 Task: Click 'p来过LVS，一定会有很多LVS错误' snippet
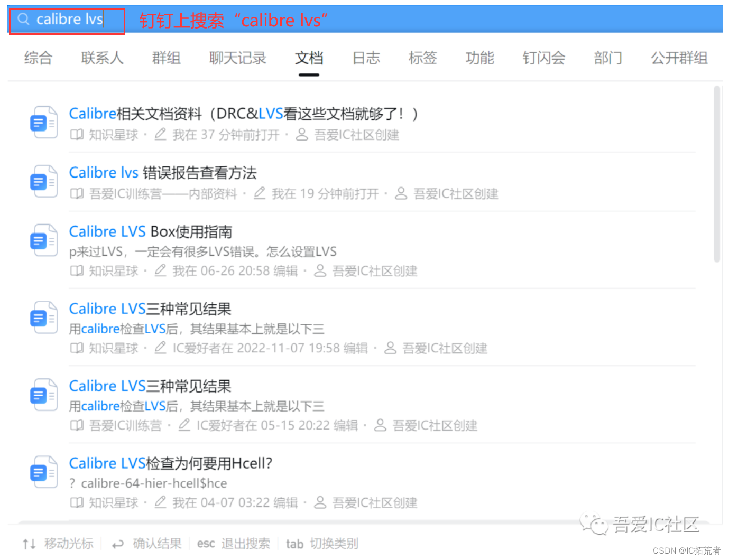[x=203, y=251]
